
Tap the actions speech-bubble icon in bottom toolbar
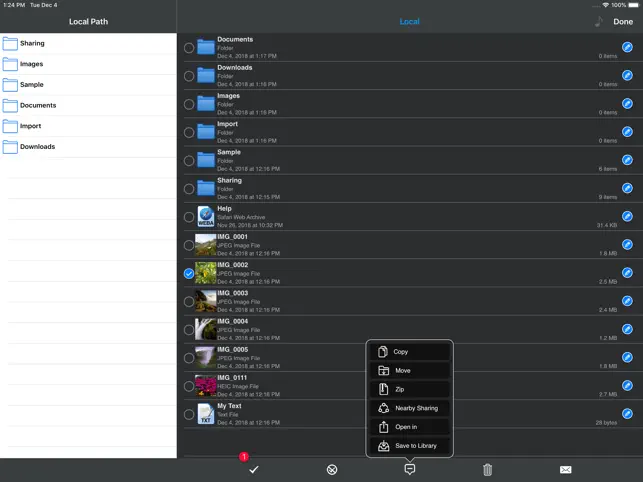click(x=409, y=469)
